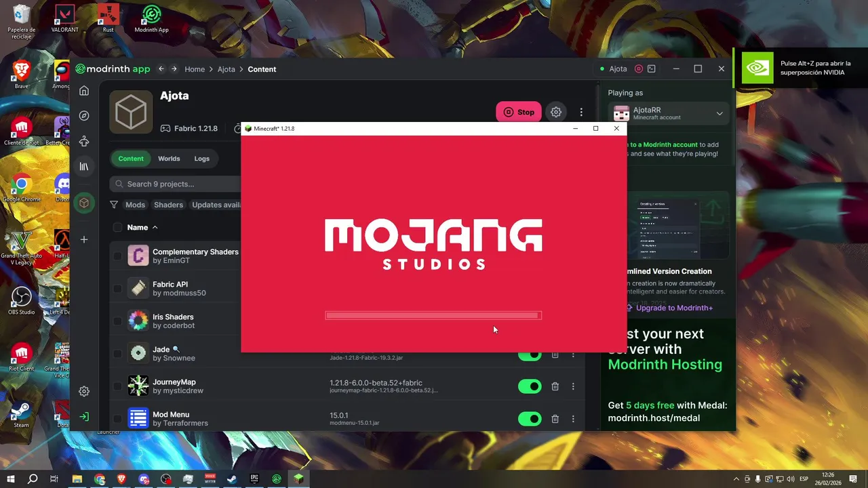Stop the running Ajota instance
This screenshot has height=488, width=868.
click(x=519, y=112)
